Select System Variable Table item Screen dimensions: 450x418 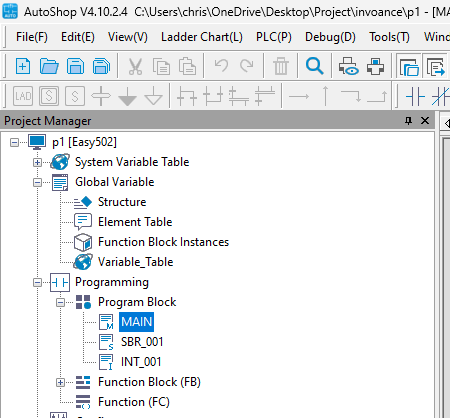pyautogui.click(x=132, y=162)
